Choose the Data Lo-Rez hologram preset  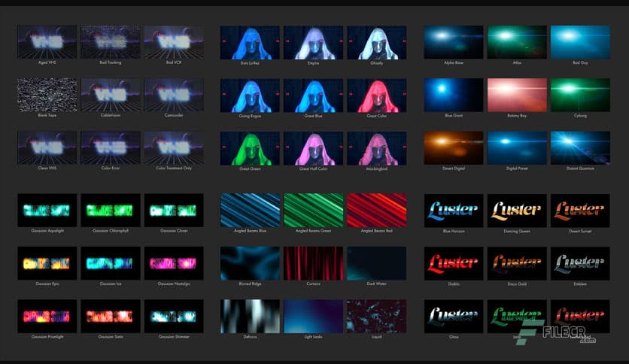point(250,43)
